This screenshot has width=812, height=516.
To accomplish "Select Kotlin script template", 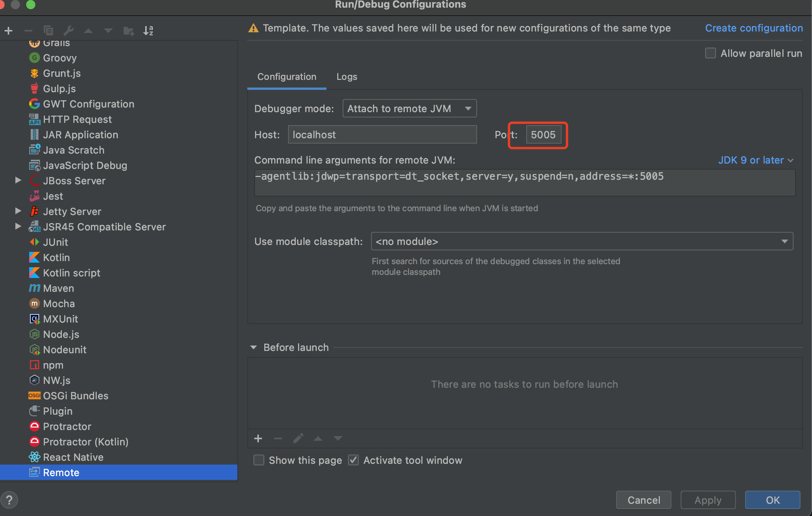I will pyautogui.click(x=71, y=273).
